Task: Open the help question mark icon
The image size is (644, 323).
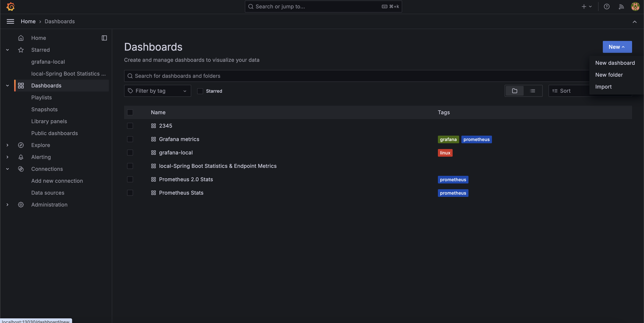Action: pos(607,7)
